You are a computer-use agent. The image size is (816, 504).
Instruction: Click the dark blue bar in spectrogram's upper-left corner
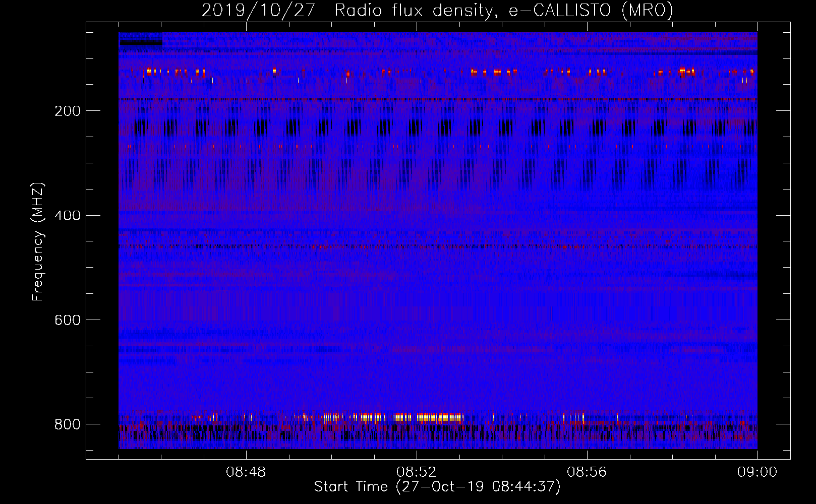coord(141,43)
